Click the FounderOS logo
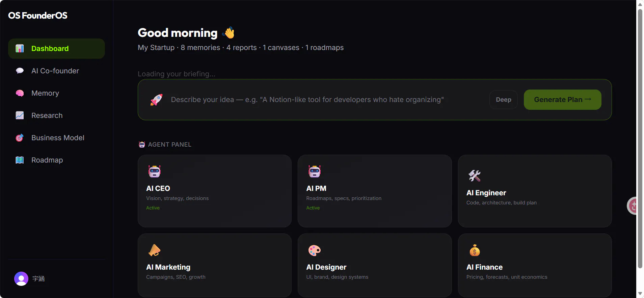The image size is (644, 298). (x=38, y=16)
